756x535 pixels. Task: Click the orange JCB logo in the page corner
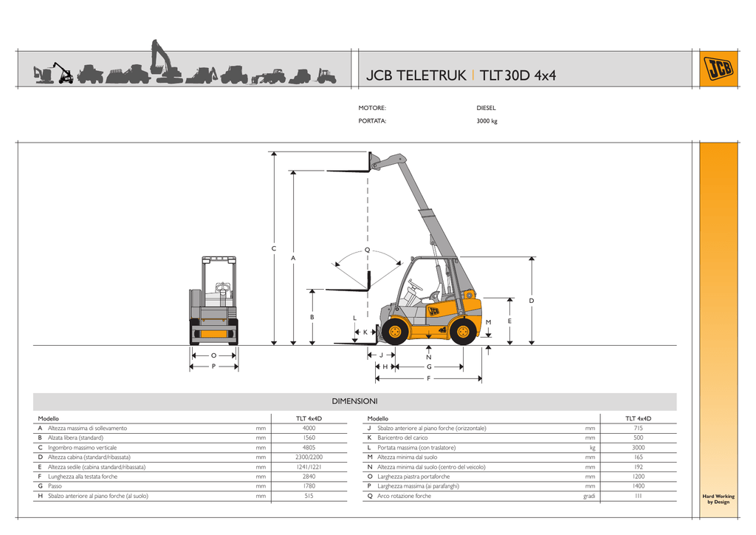718,69
